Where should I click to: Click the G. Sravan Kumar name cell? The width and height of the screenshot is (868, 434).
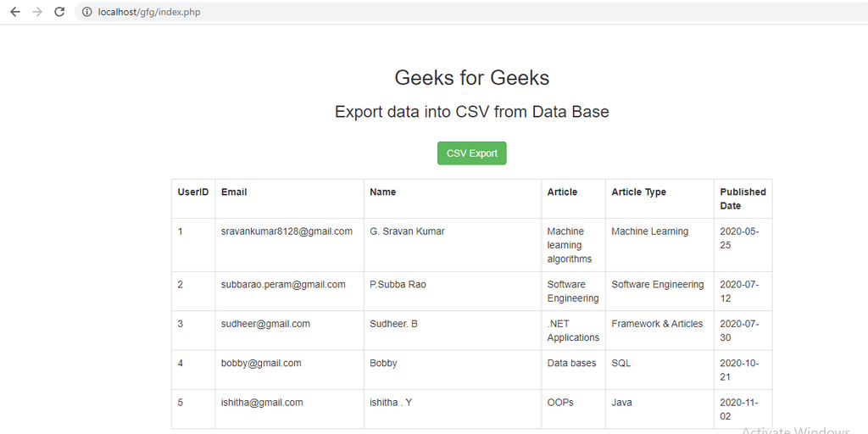pos(407,231)
